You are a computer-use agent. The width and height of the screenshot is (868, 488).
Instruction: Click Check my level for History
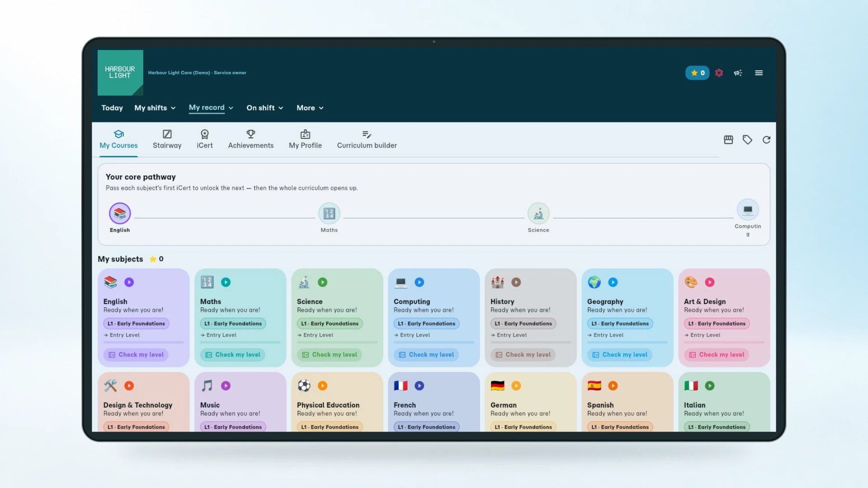(523, 355)
